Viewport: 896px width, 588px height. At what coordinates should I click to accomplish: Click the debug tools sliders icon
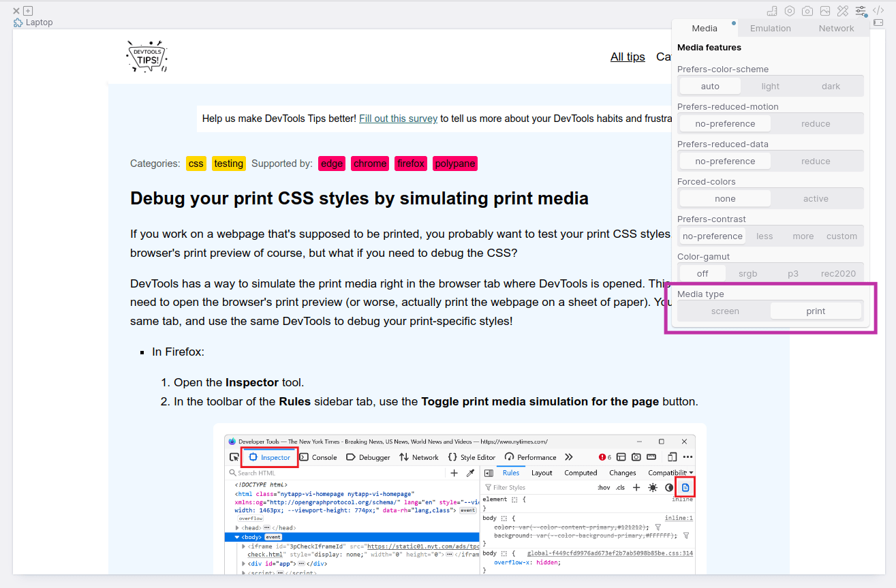pos(860,11)
